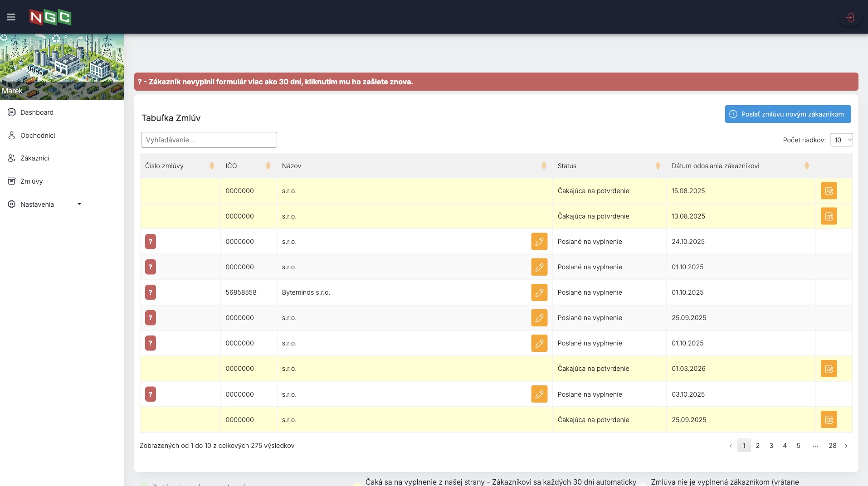The image size is (868, 486).
Task: Click the NGC logo
Action: (x=50, y=17)
